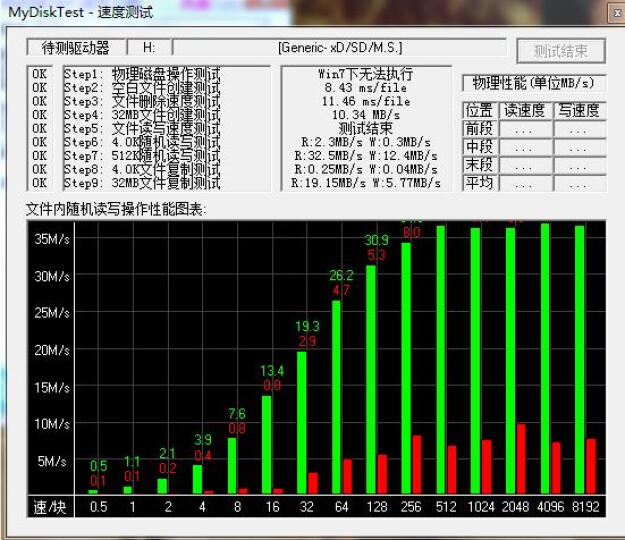625x540 pixels.
Task: Select Step7 512K随机读写测试 row
Action: (x=142, y=156)
